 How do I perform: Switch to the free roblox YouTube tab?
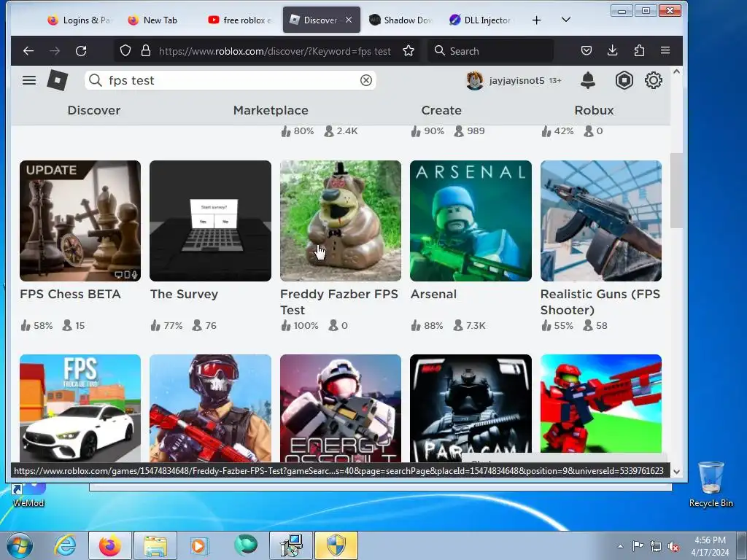coord(240,20)
